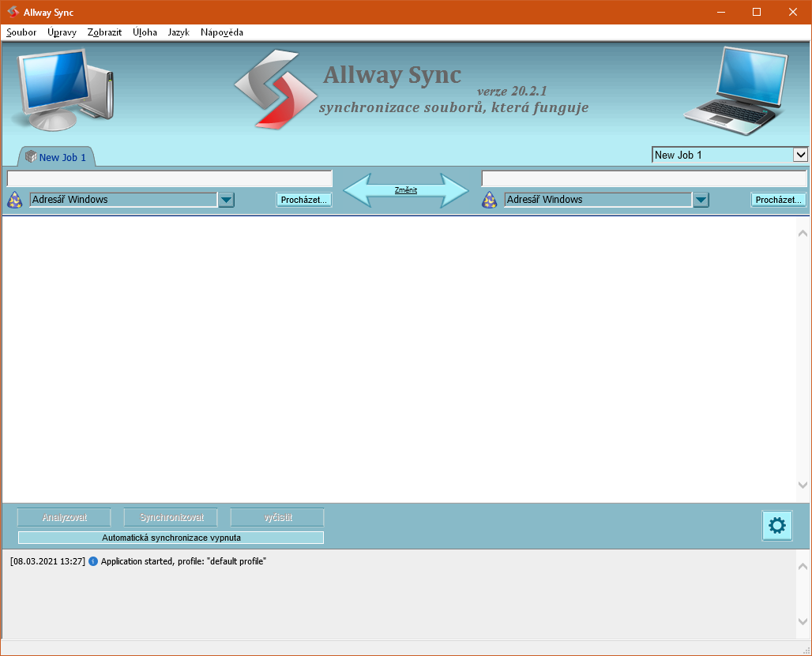The height and width of the screenshot is (656, 812).
Task: Click the Změnit sync direction arrow
Action: pos(406,190)
